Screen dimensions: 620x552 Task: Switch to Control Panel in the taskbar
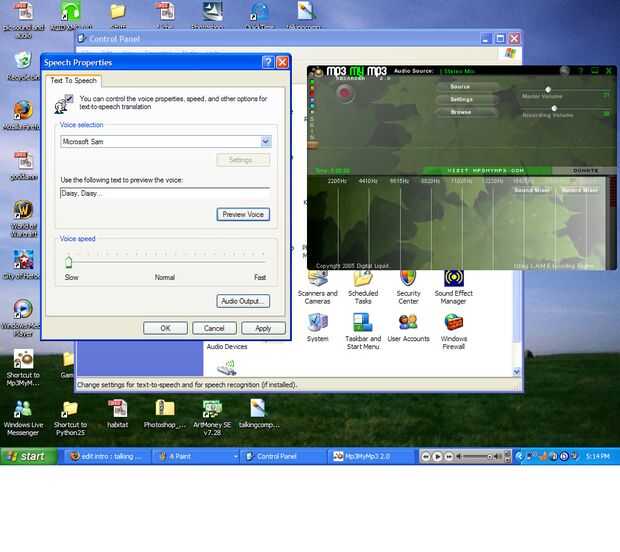[x=282, y=456]
